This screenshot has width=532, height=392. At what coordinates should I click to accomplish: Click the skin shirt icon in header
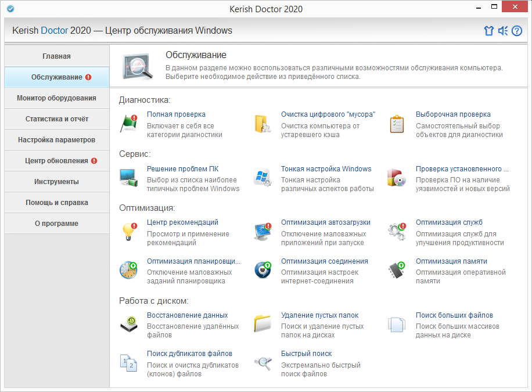point(488,31)
